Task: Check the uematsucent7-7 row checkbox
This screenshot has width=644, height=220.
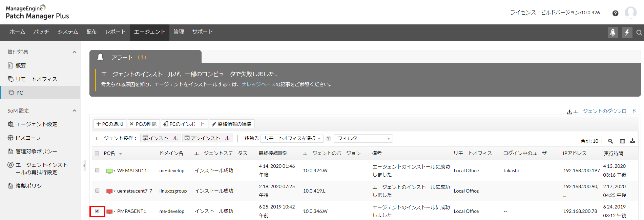Action: tap(97, 191)
